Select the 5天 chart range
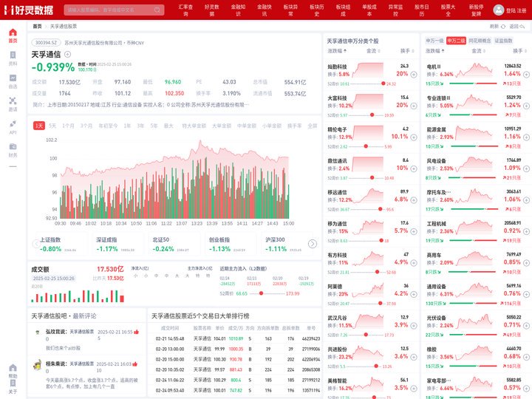Viewport: 532px width, 399px height. tap(52, 126)
